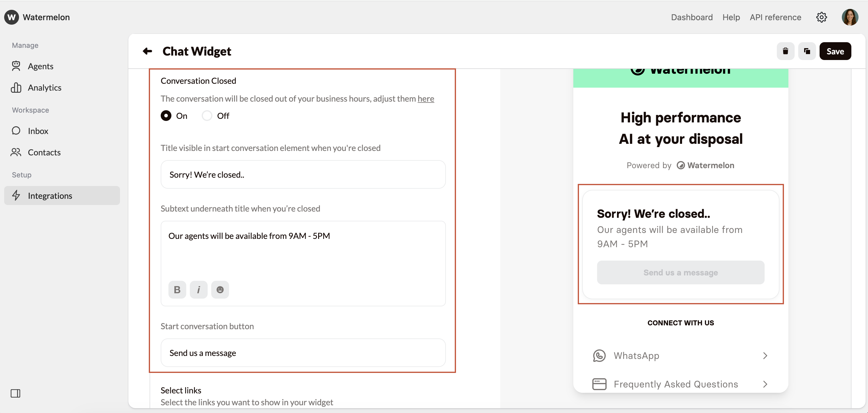Toggle italic formatting for subtext
This screenshot has width=868, height=413.
(x=198, y=289)
